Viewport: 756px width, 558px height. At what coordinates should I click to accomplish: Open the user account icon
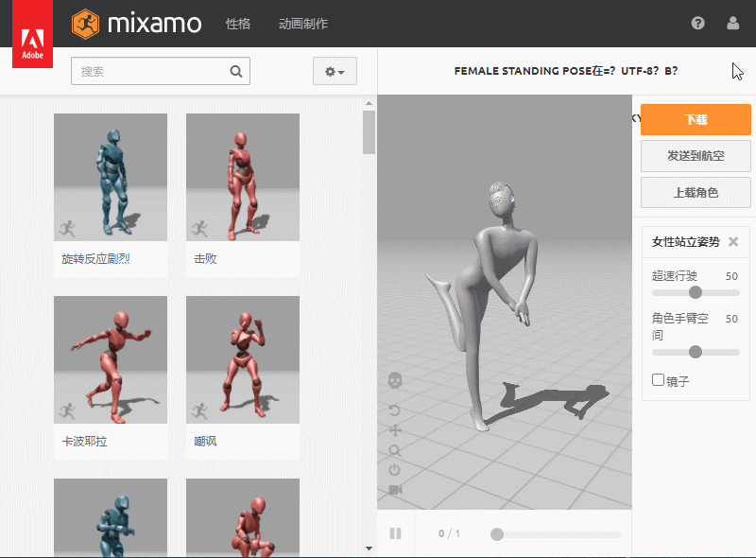click(733, 23)
